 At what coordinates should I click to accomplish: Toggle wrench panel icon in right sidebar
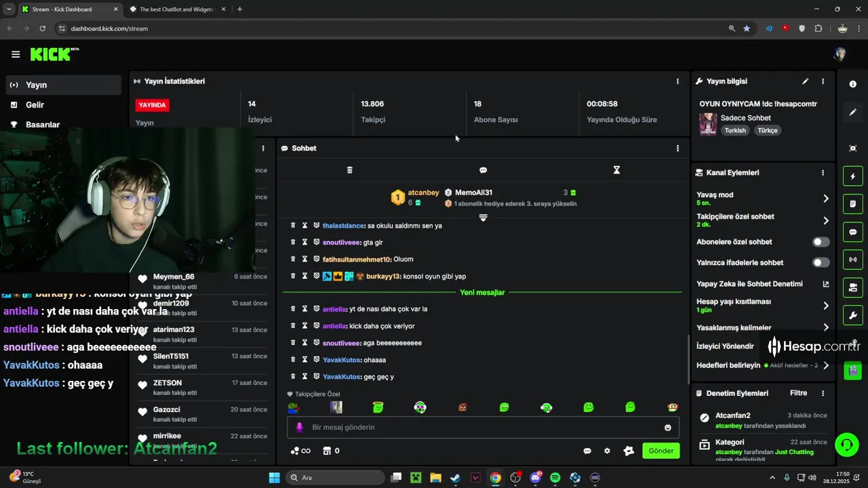852,315
